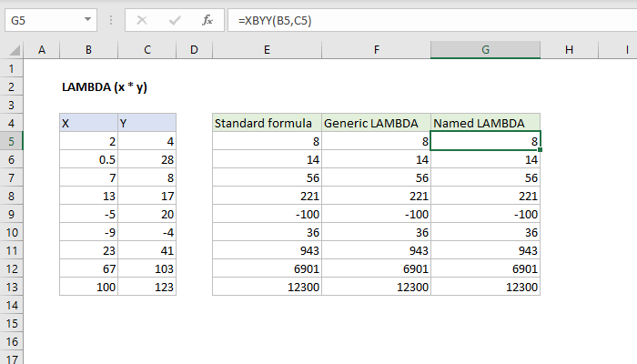The height and width of the screenshot is (364, 637).
Task: Click the formula bar options dots
Action: [x=111, y=20]
